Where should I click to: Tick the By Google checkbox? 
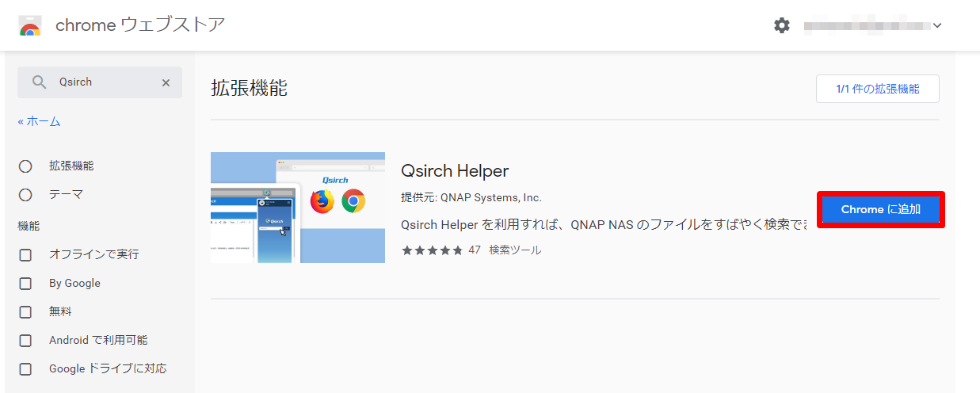pos(25,284)
